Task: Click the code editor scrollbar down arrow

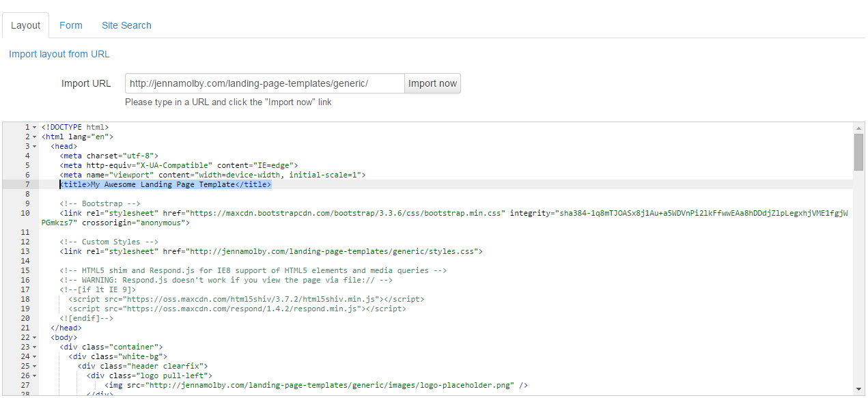Action: point(858,389)
